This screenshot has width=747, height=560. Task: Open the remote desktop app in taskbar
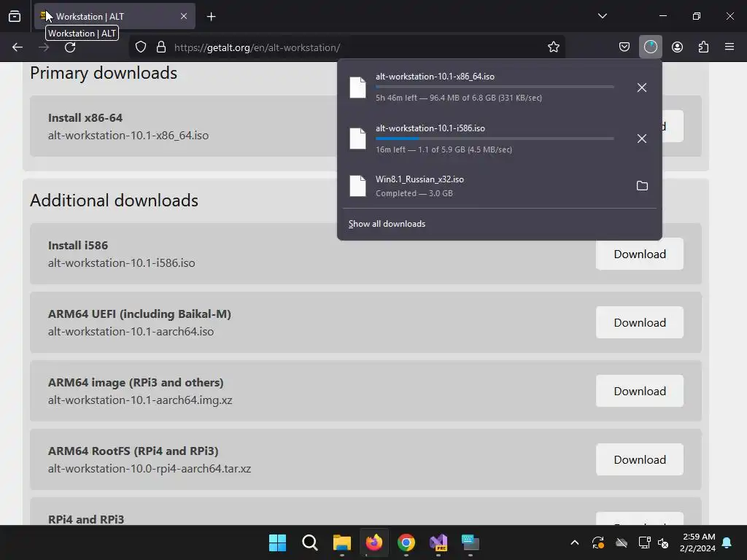(471, 542)
